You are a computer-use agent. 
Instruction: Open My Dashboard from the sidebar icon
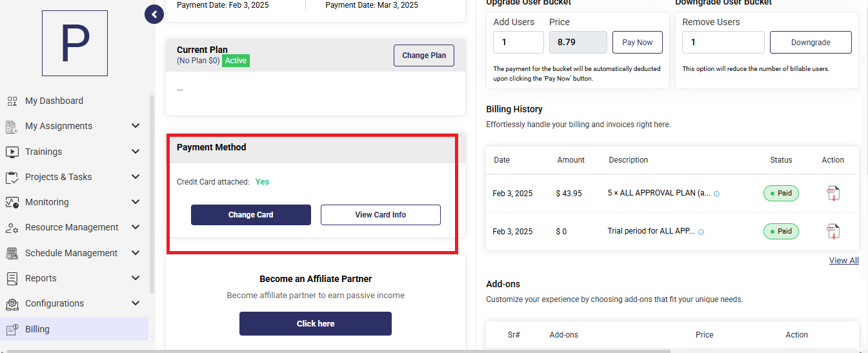pos(12,101)
